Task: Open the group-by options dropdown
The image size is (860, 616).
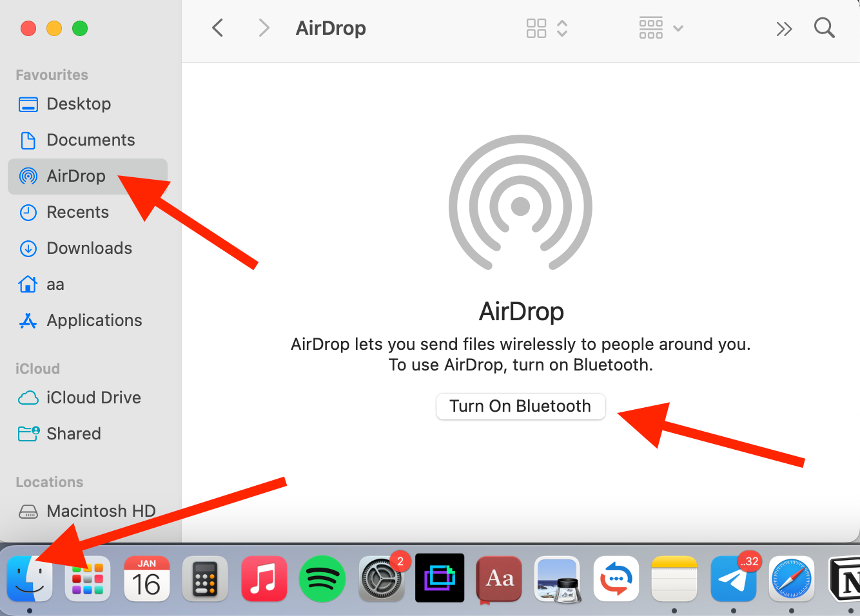Action: point(661,28)
